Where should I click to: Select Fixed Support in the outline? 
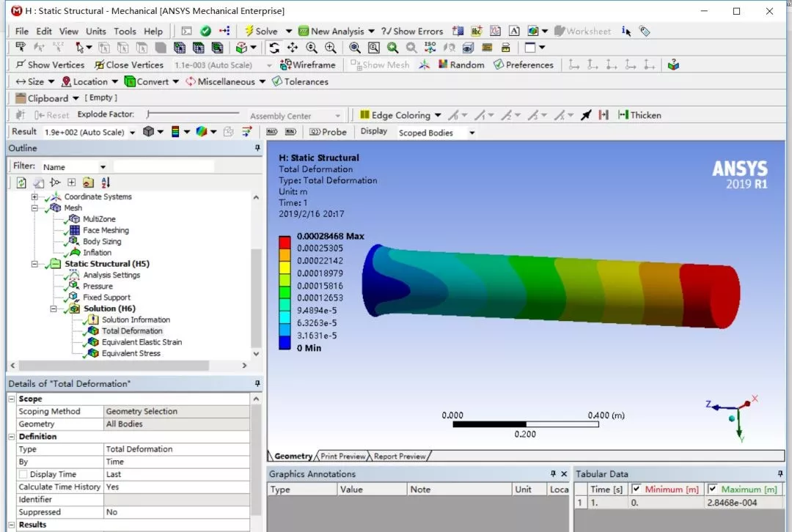pyautogui.click(x=106, y=298)
